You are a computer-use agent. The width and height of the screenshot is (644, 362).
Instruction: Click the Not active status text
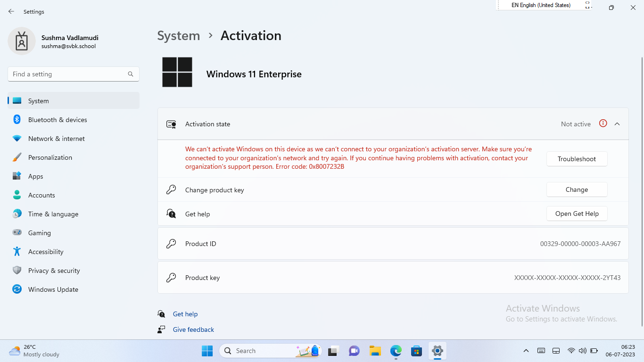(x=576, y=124)
